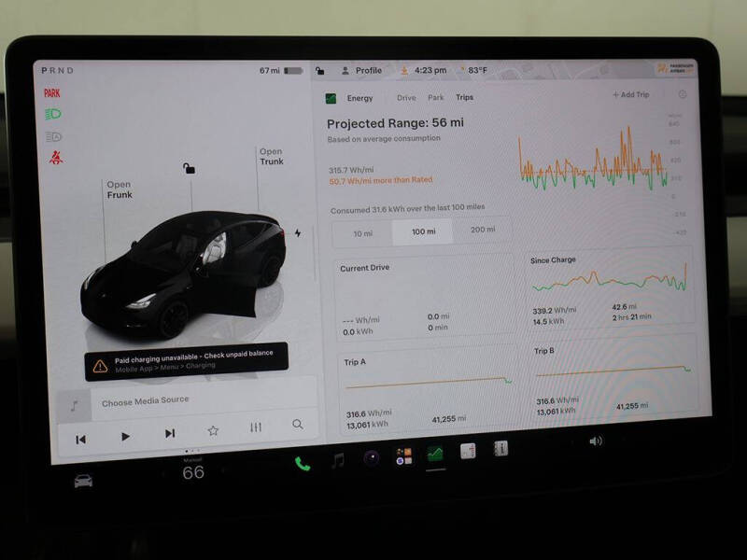This screenshot has height=560, width=747.
Task: Switch to the Park tab
Action: tap(435, 97)
